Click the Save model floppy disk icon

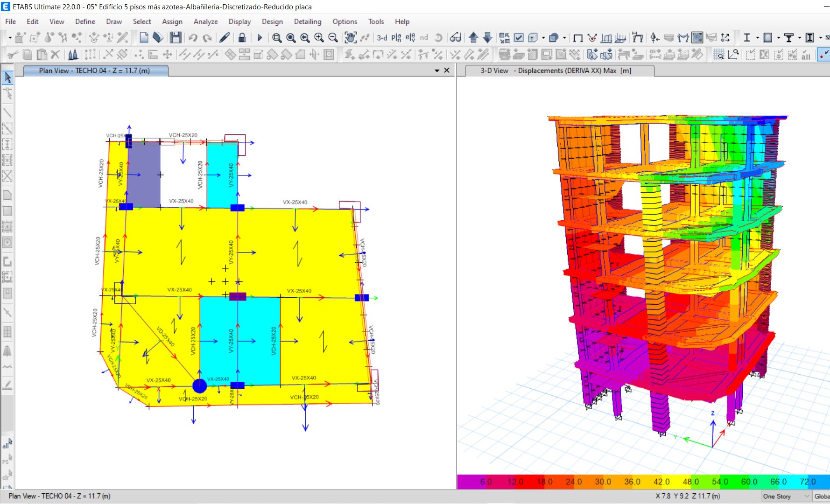click(x=176, y=37)
